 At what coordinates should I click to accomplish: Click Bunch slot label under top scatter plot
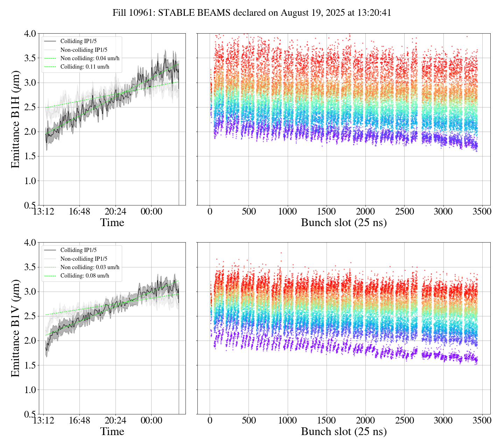click(x=344, y=223)
